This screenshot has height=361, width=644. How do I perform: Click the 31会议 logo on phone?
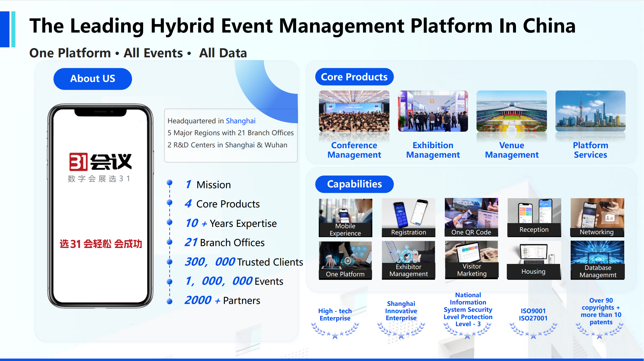click(100, 162)
